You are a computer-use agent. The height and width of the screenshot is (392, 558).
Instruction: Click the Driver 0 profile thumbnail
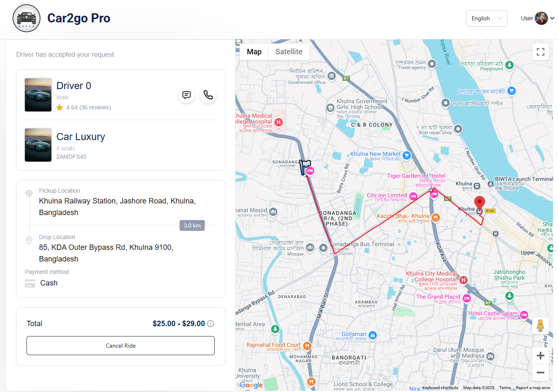38,95
